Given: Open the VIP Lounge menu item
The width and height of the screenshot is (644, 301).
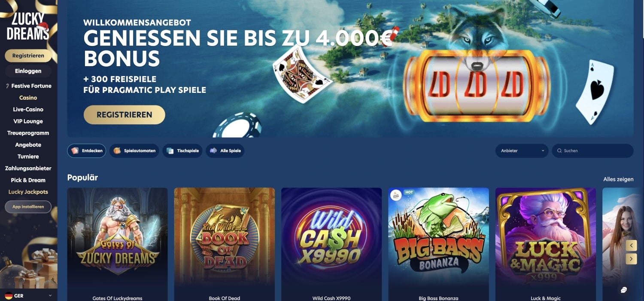Looking at the screenshot, I should click(28, 121).
